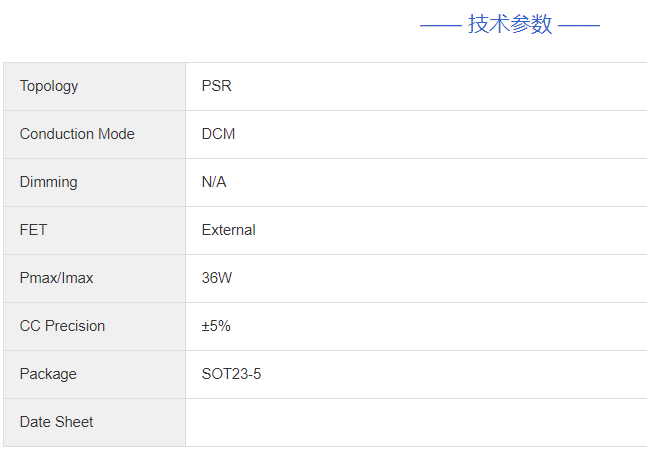This screenshot has height=460, width=647.
Task: Select the SOT23-5 package value
Action: 231,374
